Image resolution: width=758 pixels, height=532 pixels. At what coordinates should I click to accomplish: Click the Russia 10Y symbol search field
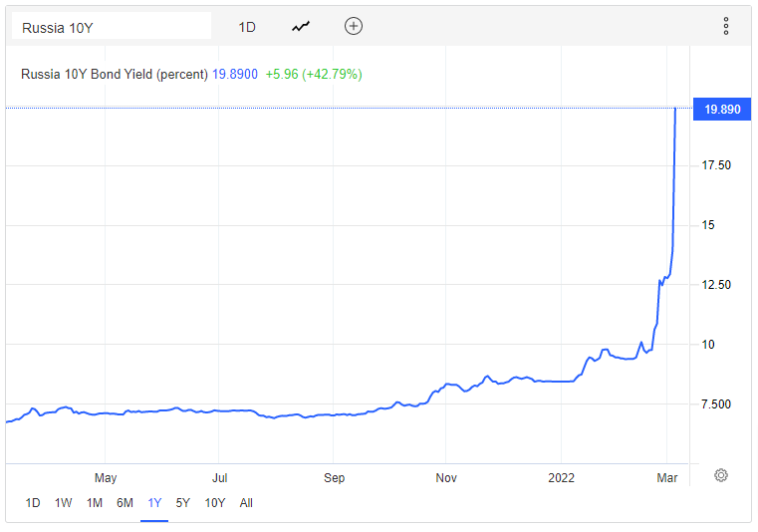112,27
